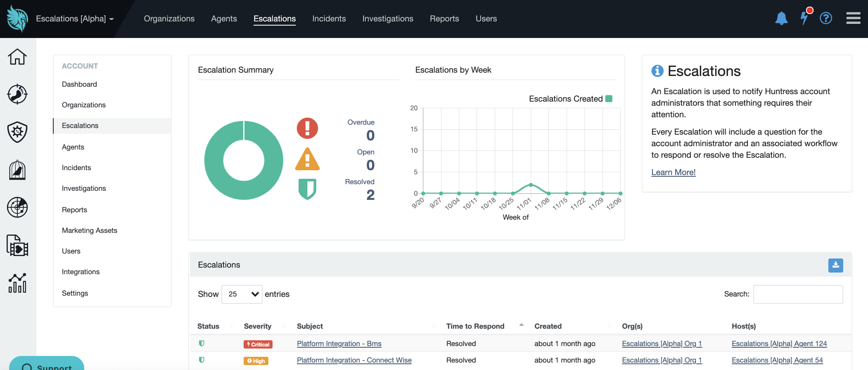Open Agents in the top navigation
868x370 pixels.
224,19
